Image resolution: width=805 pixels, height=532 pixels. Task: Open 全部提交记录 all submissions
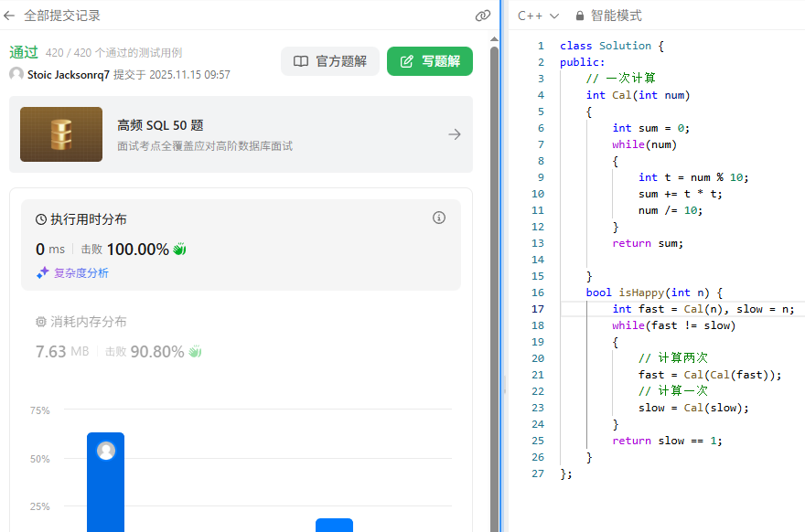click(x=62, y=16)
